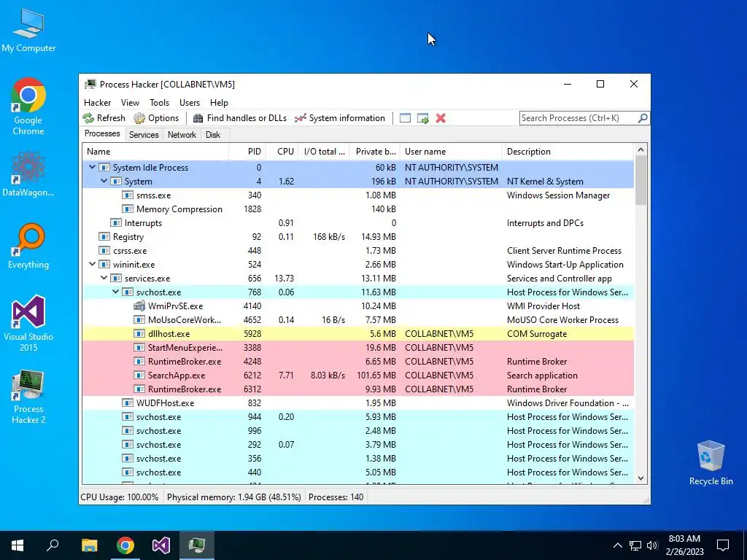Collapse the System process node
This screenshot has width=747, height=560.
coord(104,181)
